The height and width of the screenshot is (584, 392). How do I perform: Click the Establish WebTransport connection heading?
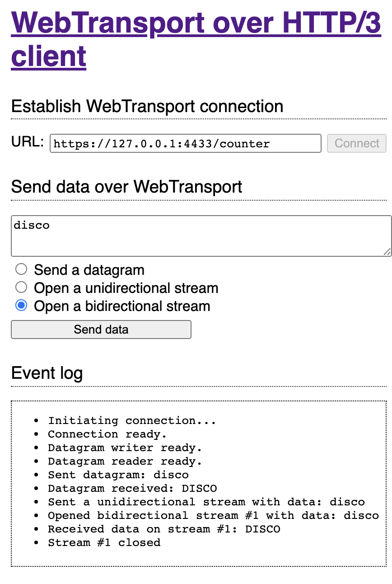(147, 106)
